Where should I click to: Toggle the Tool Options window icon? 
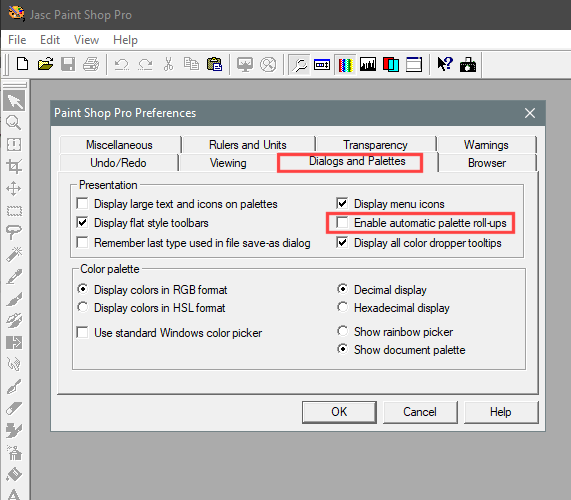tap(322, 64)
